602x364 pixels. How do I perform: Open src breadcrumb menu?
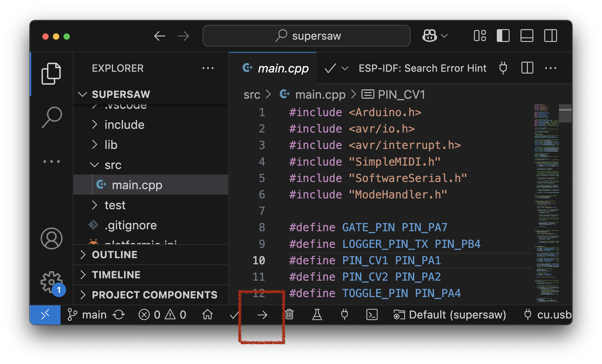coord(252,94)
